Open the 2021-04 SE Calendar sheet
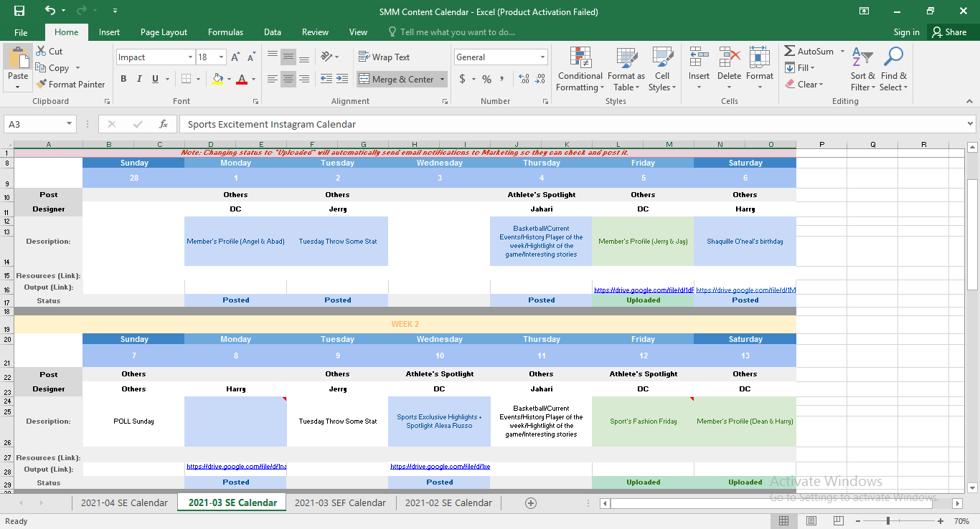980x529 pixels. click(124, 502)
